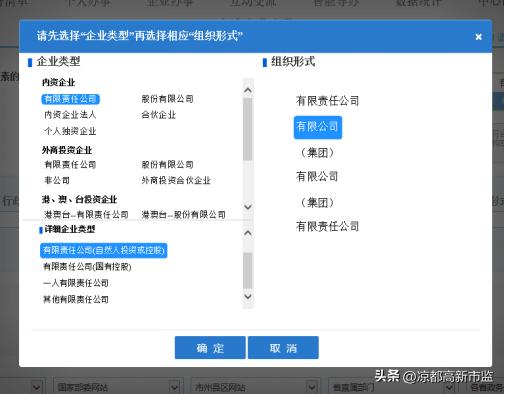Choose 内资企业法人 enterprise type
Image resolution: width=505 pixels, height=394 pixels.
click(x=70, y=115)
